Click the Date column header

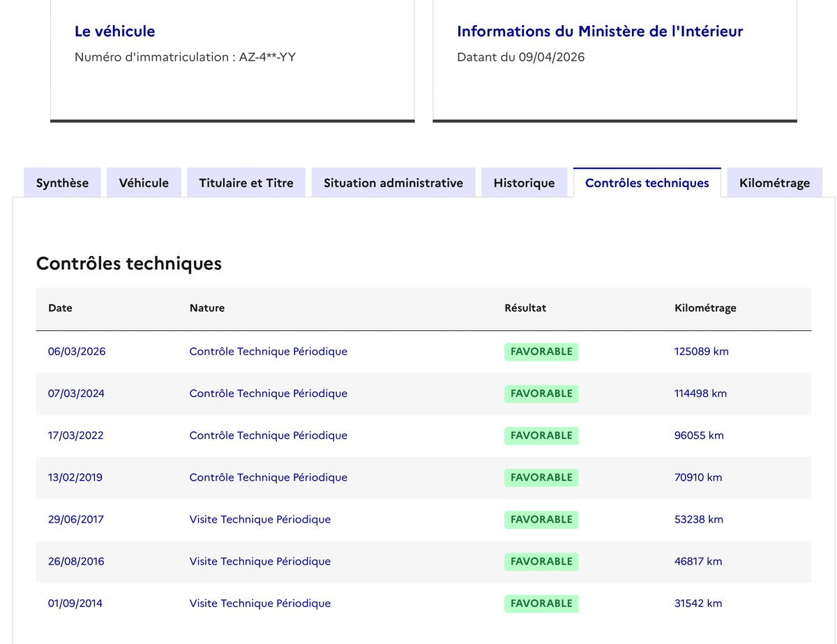[x=60, y=308]
